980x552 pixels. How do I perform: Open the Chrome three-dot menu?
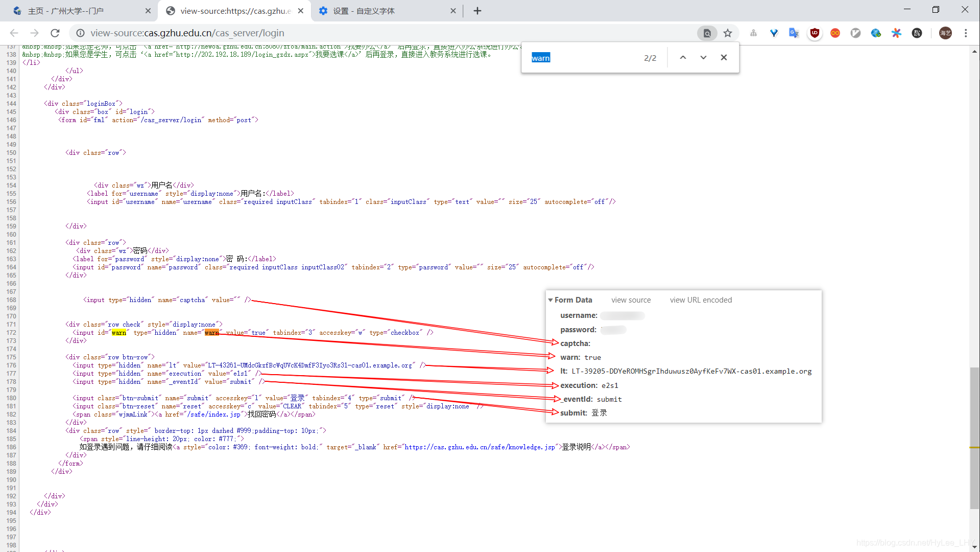966,33
